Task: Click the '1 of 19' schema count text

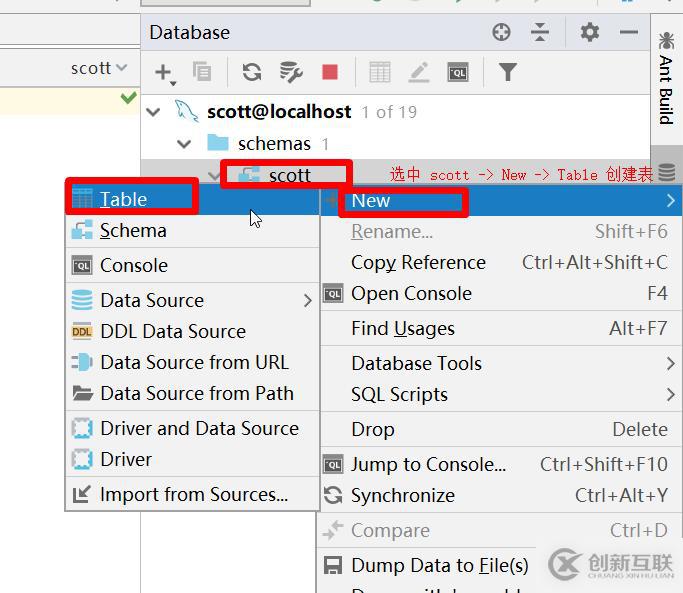Action: [x=389, y=112]
